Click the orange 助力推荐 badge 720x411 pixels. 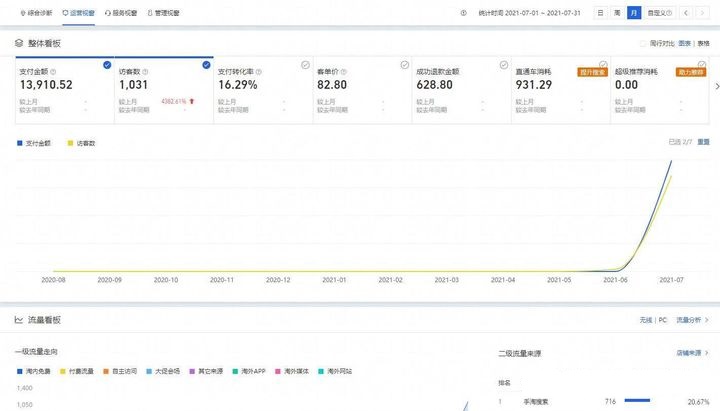(x=691, y=72)
